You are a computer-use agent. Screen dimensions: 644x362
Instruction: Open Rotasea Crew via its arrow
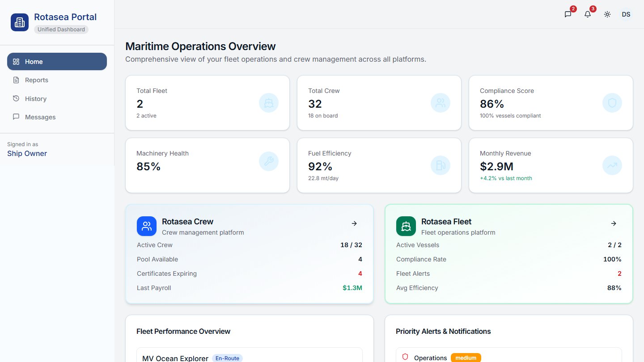click(354, 223)
